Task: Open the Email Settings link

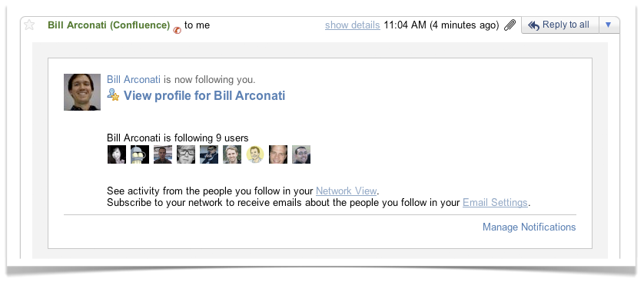Action: [495, 202]
